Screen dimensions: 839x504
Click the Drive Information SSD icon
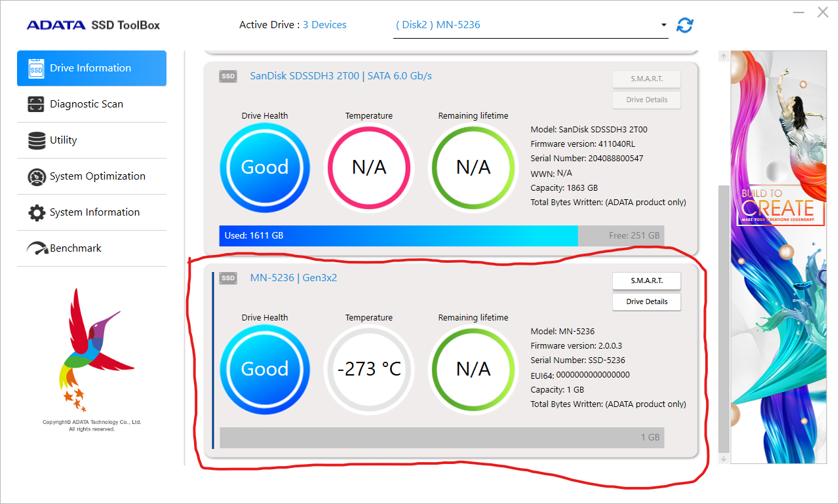[36, 68]
